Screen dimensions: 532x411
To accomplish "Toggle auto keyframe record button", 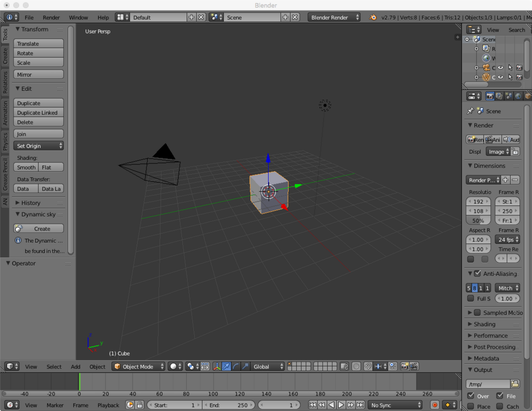I will (435, 405).
